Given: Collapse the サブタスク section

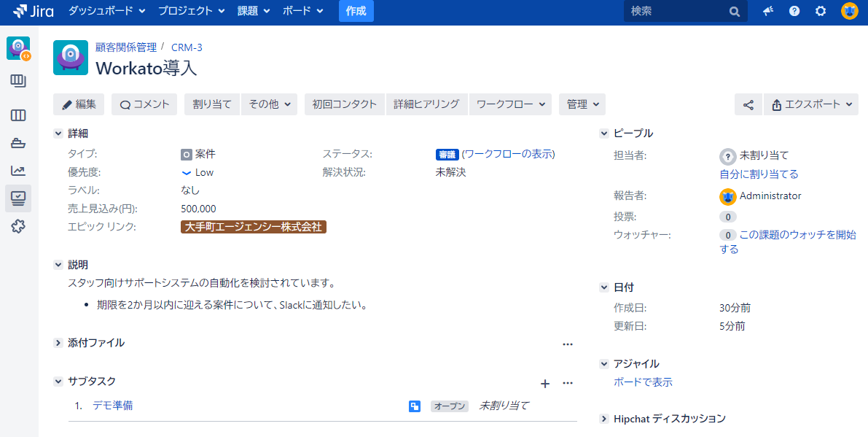Looking at the screenshot, I should (x=58, y=382).
